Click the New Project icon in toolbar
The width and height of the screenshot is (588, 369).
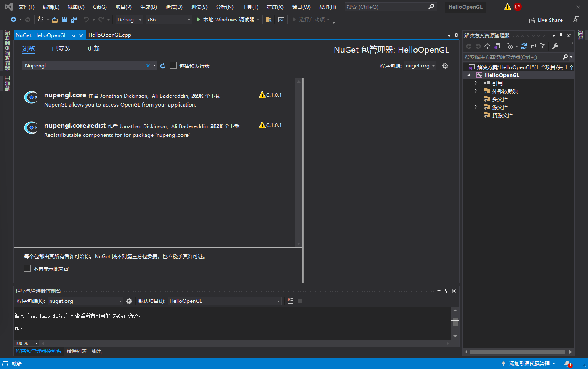40,20
